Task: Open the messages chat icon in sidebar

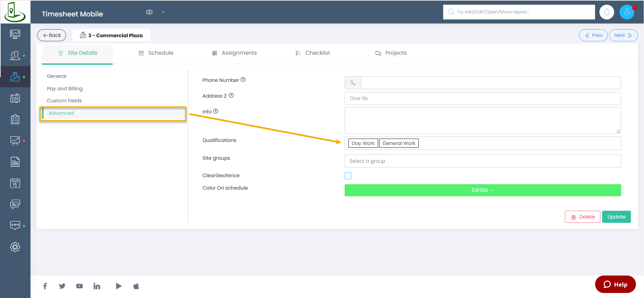Action: (x=15, y=204)
